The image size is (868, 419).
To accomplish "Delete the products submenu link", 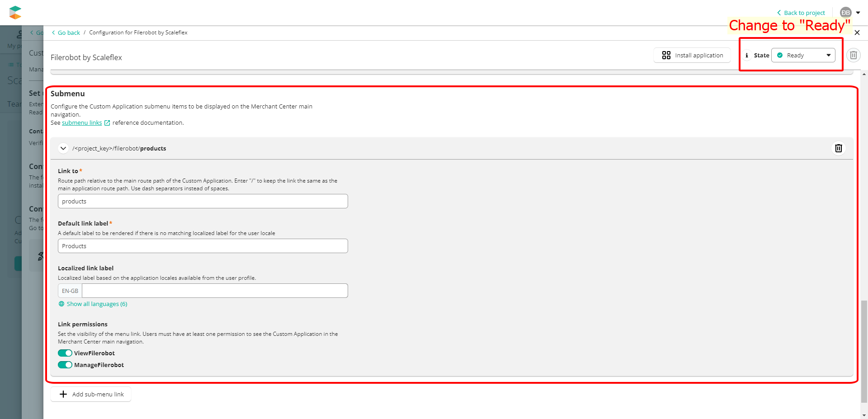I will (x=839, y=148).
